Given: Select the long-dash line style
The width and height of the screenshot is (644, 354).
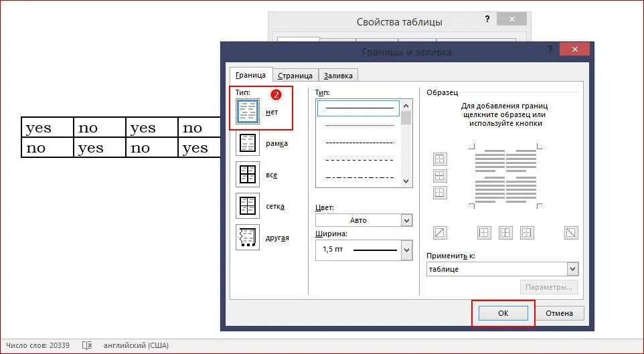Looking at the screenshot, I should (x=359, y=160).
